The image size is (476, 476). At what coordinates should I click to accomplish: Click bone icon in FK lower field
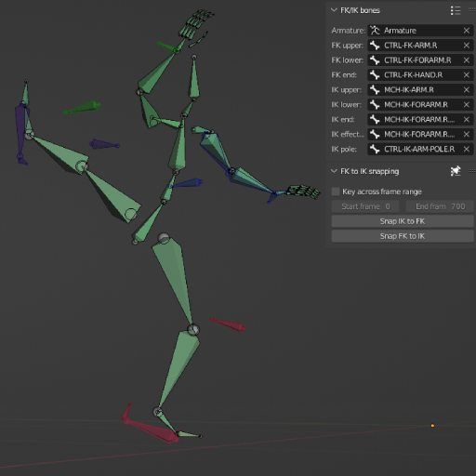(375, 60)
